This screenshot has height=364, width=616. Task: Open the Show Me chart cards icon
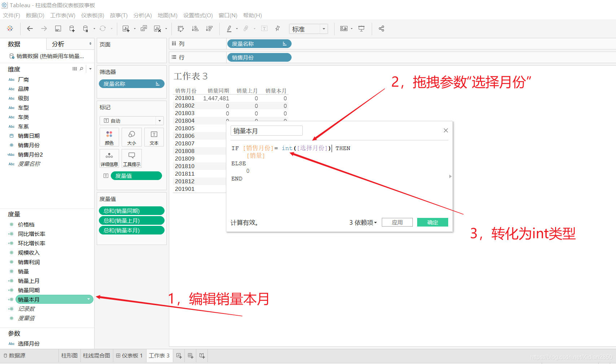pyautogui.click(x=344, y=28)
